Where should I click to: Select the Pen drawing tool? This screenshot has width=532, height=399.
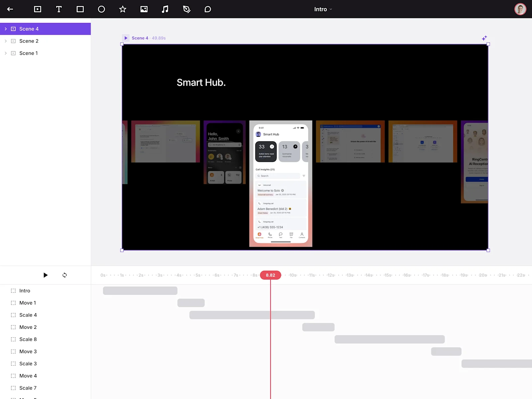(x=187, y=9)
